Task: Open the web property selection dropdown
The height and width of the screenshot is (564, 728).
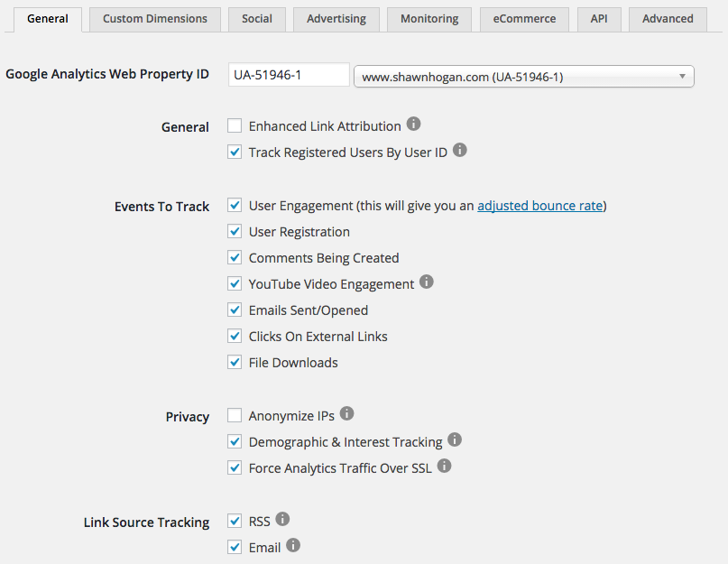Action: click(524, 77)
